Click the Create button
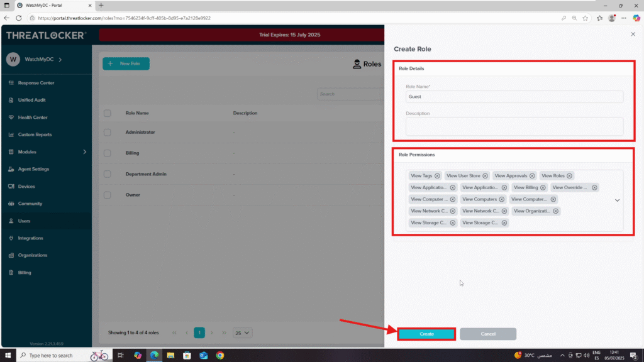 point(426,334)
